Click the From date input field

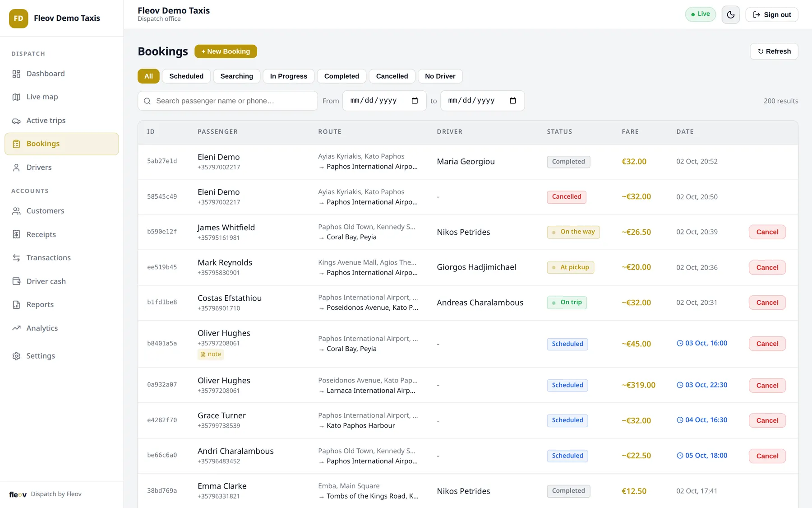tap(384, 101)
